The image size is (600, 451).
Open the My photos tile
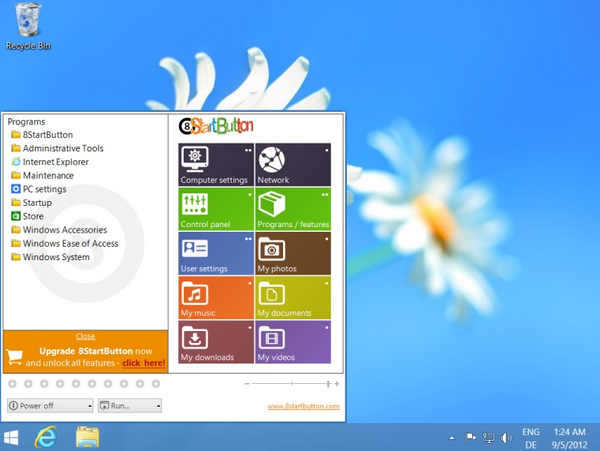pyautogui.click(x=293, y=253)
